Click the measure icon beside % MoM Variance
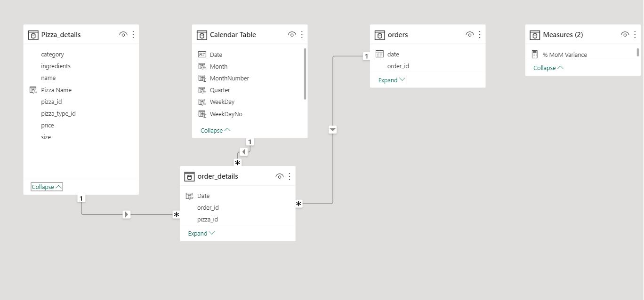Image resolution: width=644 pixels, height=300 pixels. pyautogui.click(x=535, y=54)
